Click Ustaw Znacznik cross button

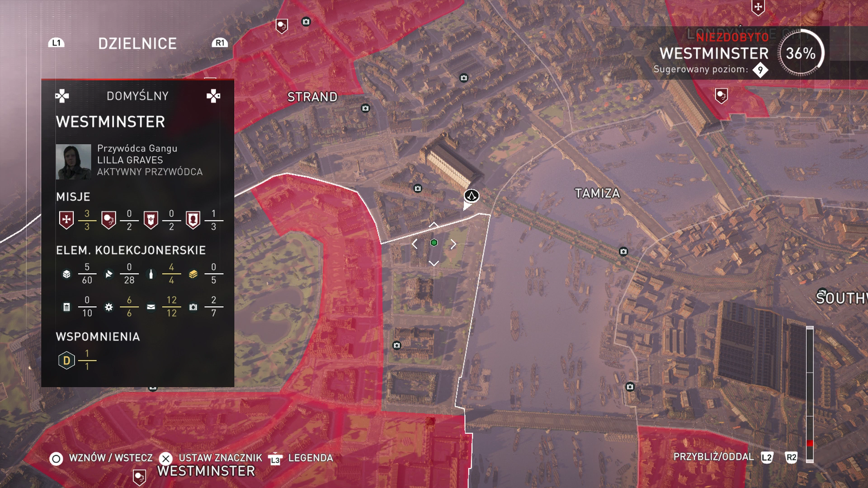click(166, 459)
